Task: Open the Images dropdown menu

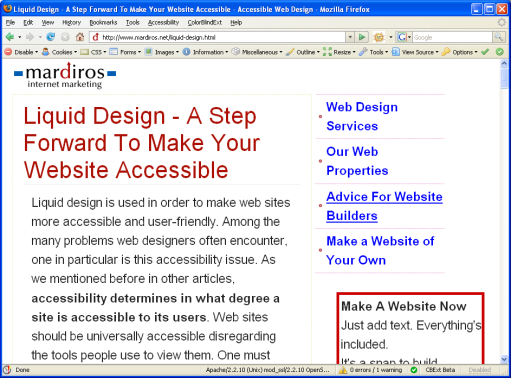Action: (162, 52)
